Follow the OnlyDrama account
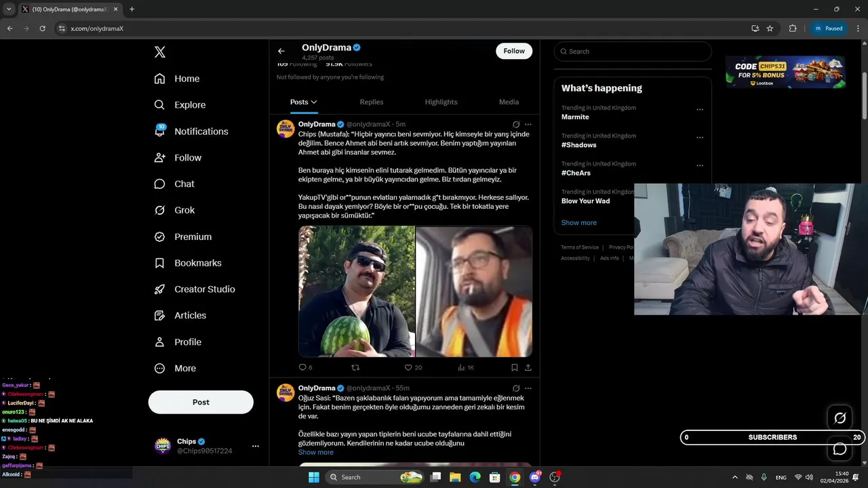This screenshot has width=868, height=488. point(514,51)
